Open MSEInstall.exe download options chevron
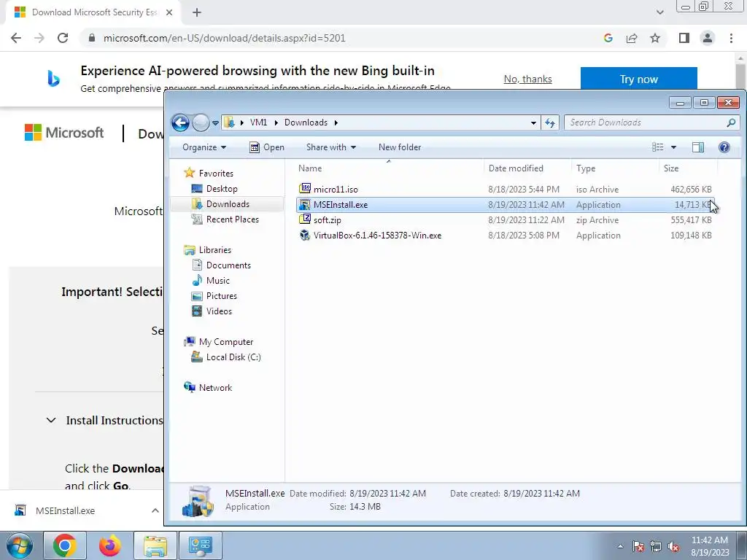 coord(155,510)
